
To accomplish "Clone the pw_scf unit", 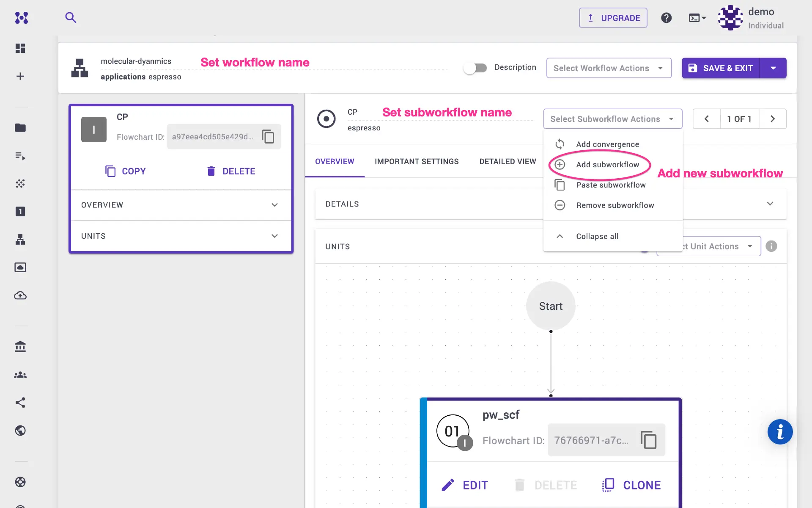I will [631, 485].
